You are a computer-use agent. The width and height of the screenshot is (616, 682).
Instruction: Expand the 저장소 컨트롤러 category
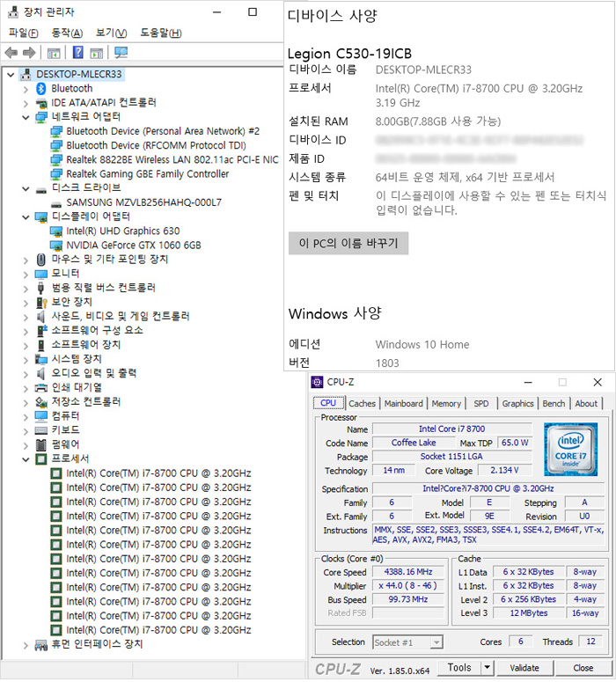(26, 403)
